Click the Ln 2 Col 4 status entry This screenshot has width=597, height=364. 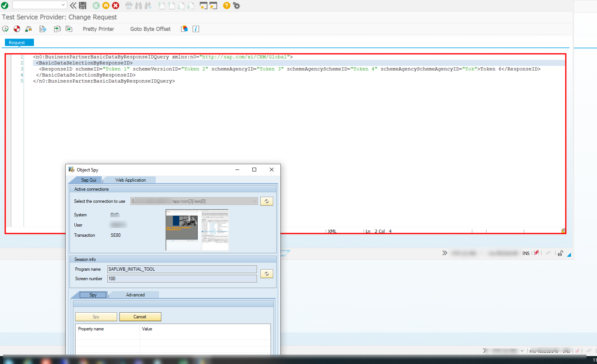[379, 231]
